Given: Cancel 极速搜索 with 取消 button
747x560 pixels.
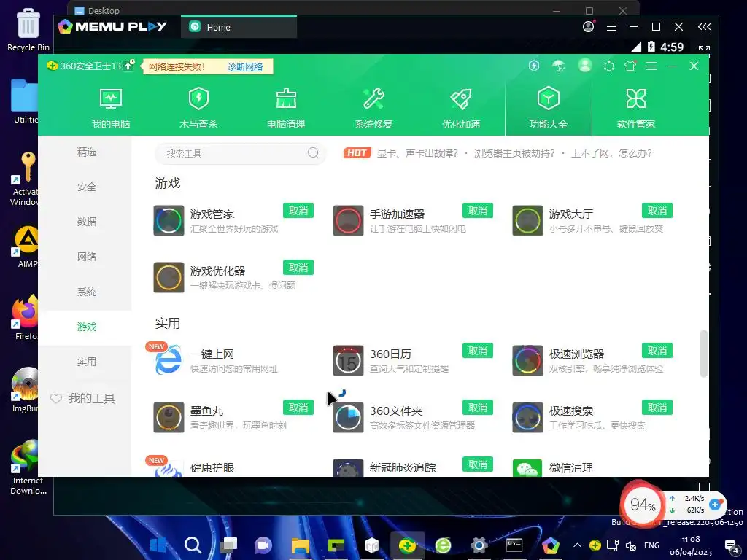Looking at the screenshot, I should pyautogui.click(x=657, y=408).
